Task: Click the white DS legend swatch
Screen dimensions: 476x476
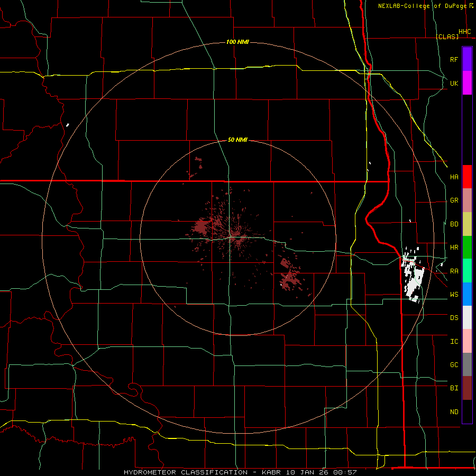Action: click(467, 317)
